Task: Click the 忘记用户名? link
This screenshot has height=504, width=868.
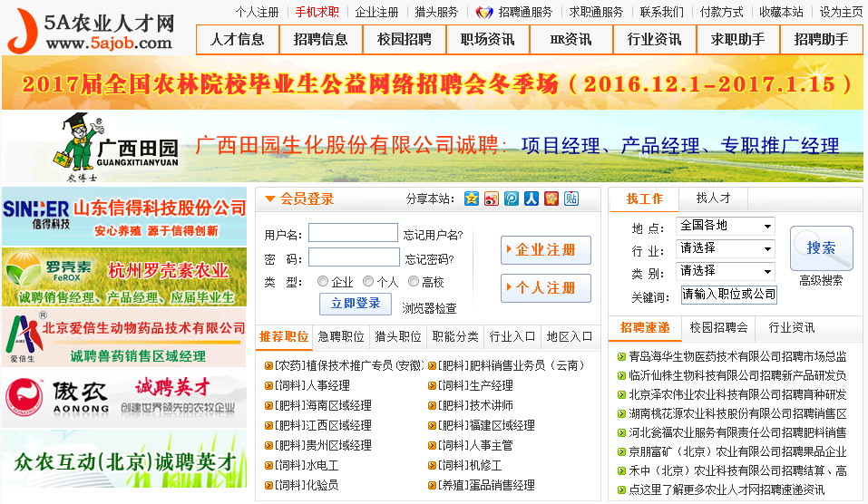Action: [x=433, y=235]
